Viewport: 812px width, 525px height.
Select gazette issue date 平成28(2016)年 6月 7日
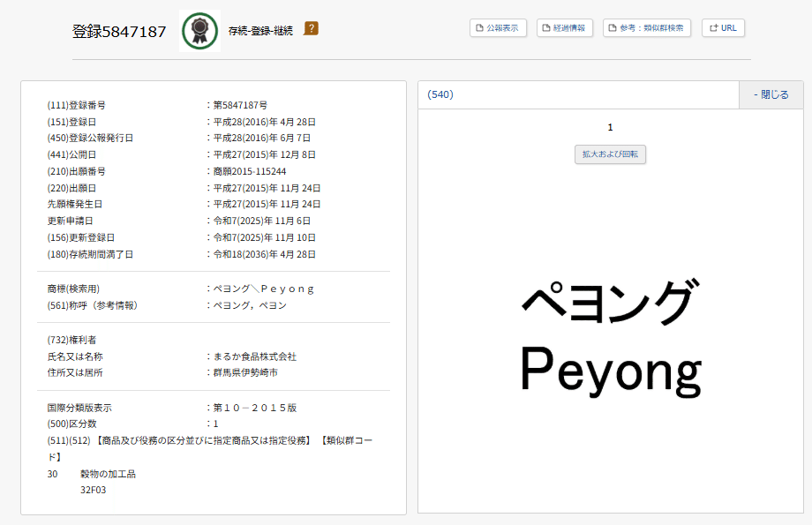262,139
